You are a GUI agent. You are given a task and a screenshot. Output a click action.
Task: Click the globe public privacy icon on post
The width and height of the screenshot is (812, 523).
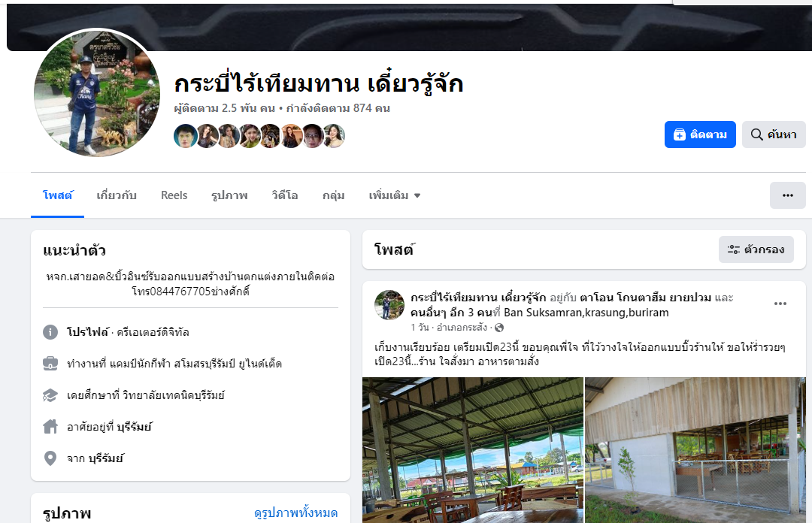pos(499,328)
